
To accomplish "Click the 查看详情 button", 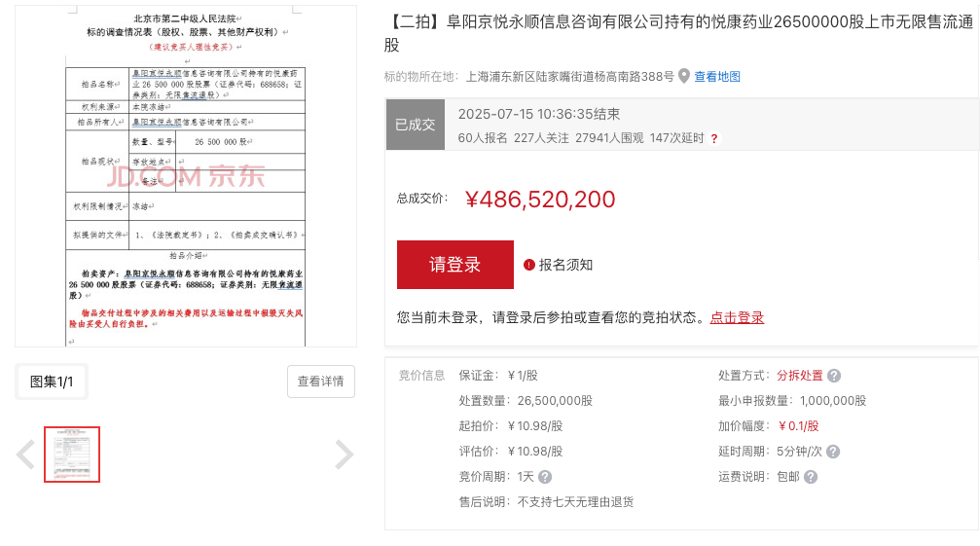I will [320, 382].
